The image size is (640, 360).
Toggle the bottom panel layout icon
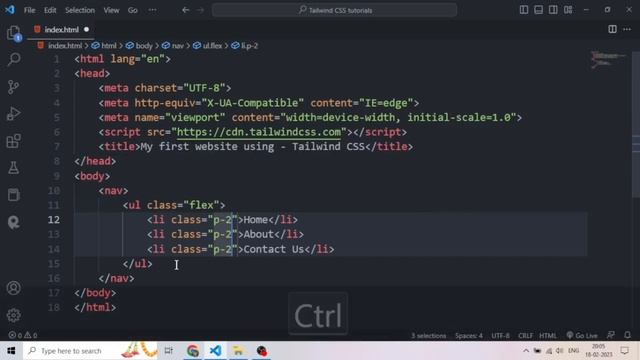click(x=538, y=10)
